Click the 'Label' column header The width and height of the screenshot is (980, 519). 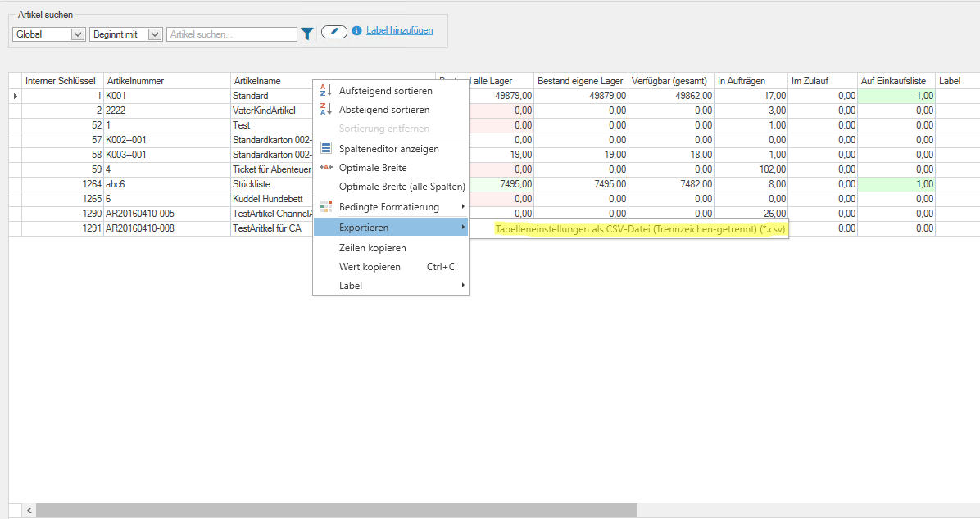click(958, 80)
